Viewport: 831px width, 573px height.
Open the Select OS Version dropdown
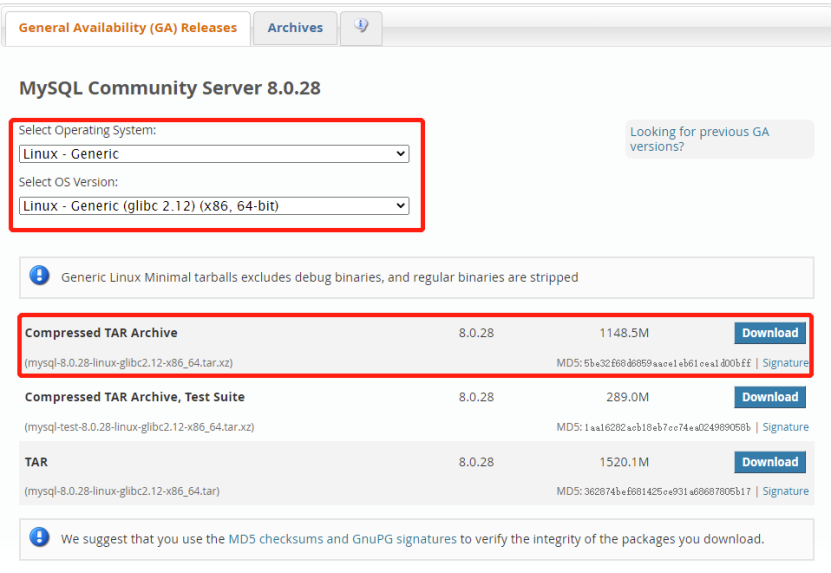pos(214,206)
